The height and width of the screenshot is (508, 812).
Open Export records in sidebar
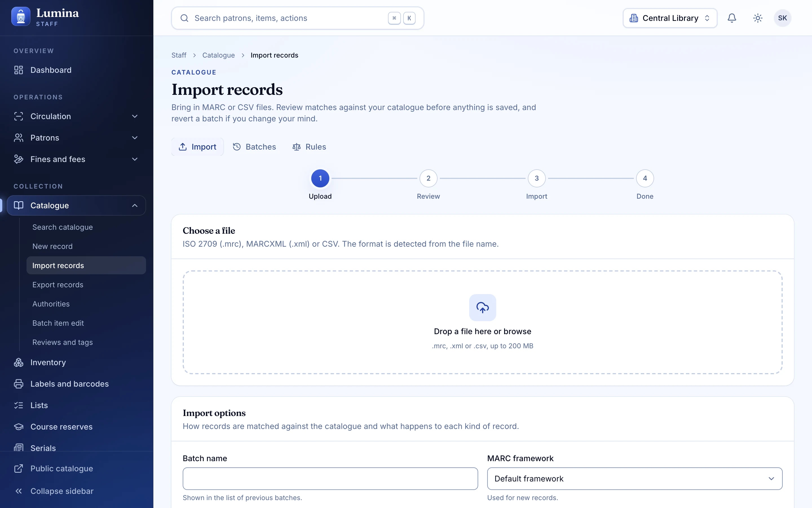coord(86,284)
